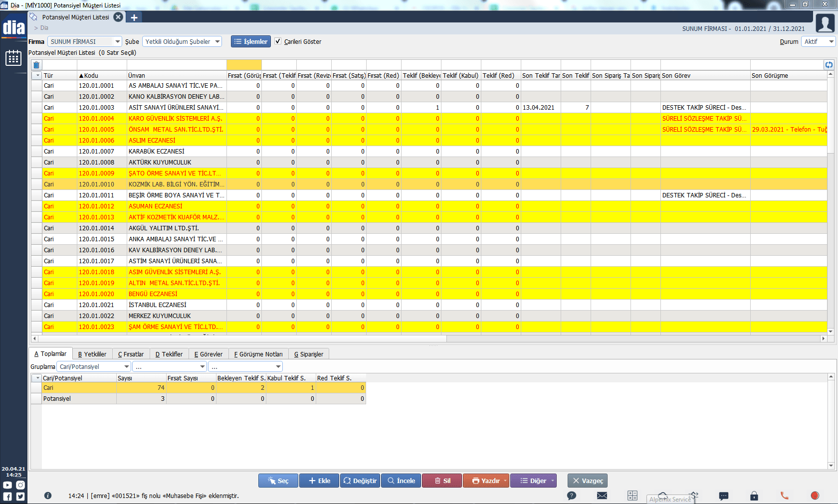Click the Seç button
The width and height of the screenshot is (838, 504).
278,481
